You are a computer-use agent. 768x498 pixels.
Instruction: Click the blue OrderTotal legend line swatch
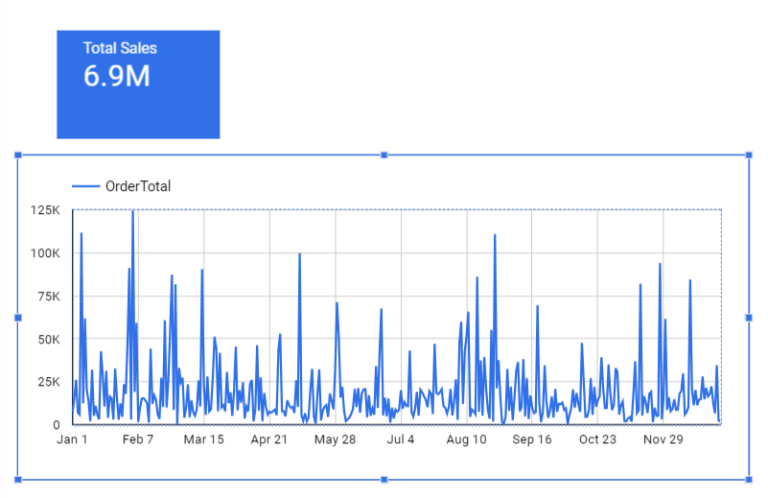86,186
